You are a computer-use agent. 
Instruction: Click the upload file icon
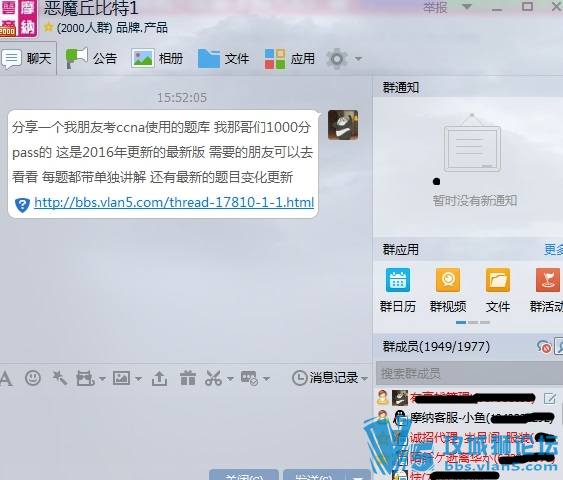[159, 378]
